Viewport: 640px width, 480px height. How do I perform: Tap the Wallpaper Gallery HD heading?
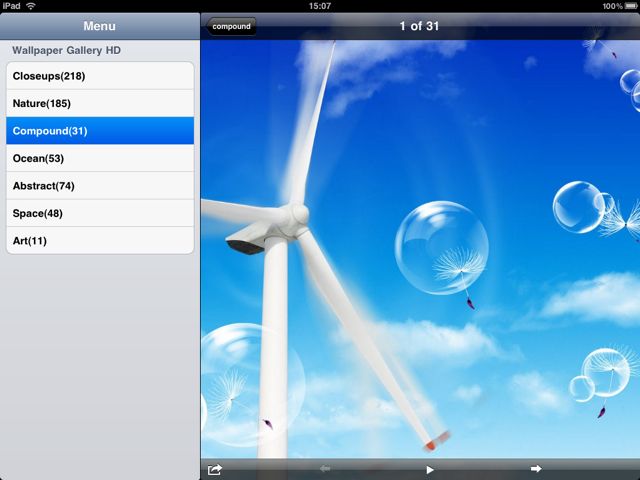(x=67, y=50)
